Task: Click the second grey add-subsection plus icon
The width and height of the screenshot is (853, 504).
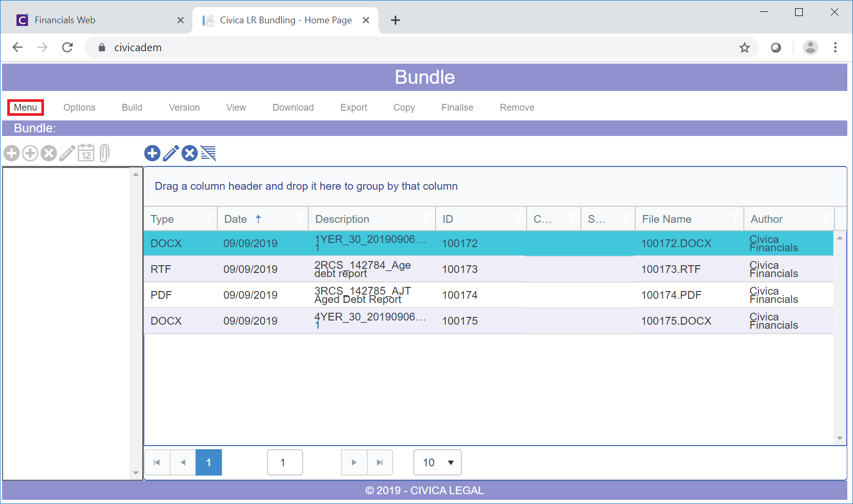Action: [30, 153]
